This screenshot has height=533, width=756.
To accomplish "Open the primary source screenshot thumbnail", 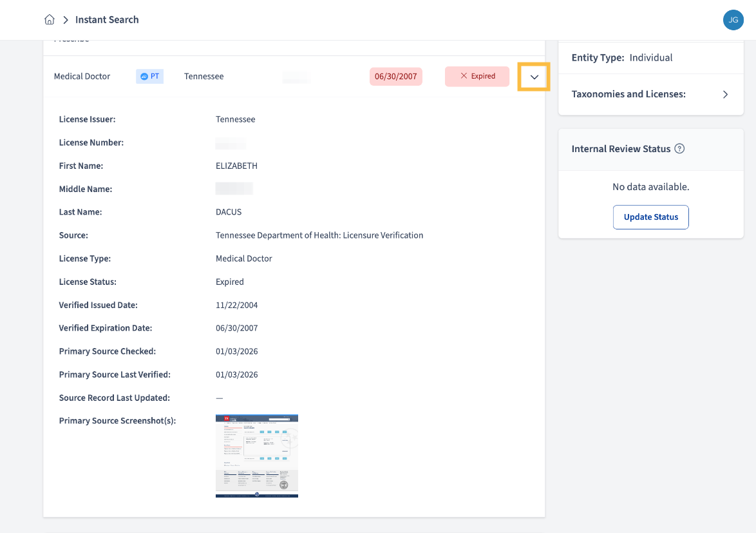I will pyautogui.click(x=256, y=456).
